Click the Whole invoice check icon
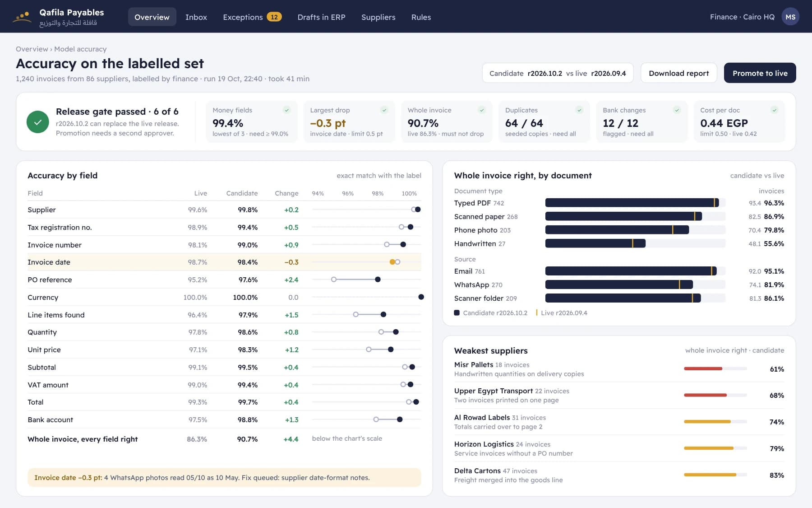This screenshot has height=508, width=812. [482, 110]
